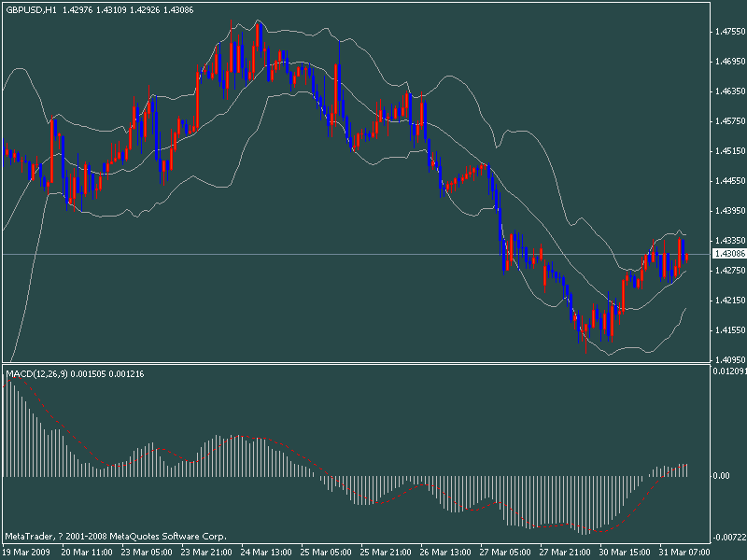Viewport: 747px width, 560px height.
Task: Select the 1.40950 price axis label
Action: [730, 360]
